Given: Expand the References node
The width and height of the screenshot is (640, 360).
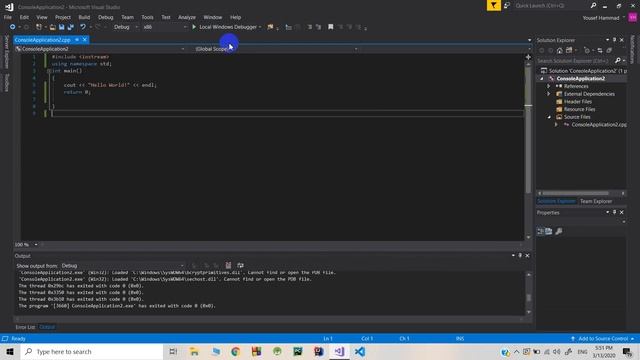Looking at the screenshot, I should pyautogui.click(x=549, y=86).
